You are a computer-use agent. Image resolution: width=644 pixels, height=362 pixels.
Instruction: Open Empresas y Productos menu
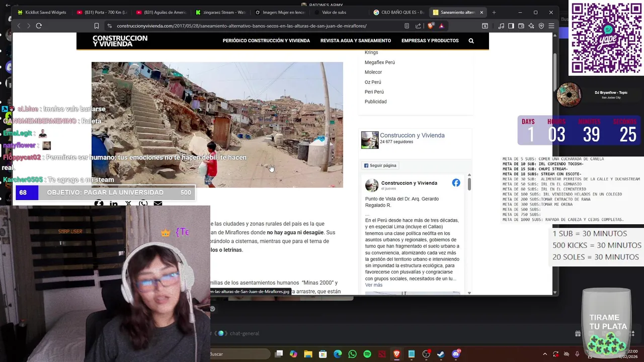(x=430, y=41)
